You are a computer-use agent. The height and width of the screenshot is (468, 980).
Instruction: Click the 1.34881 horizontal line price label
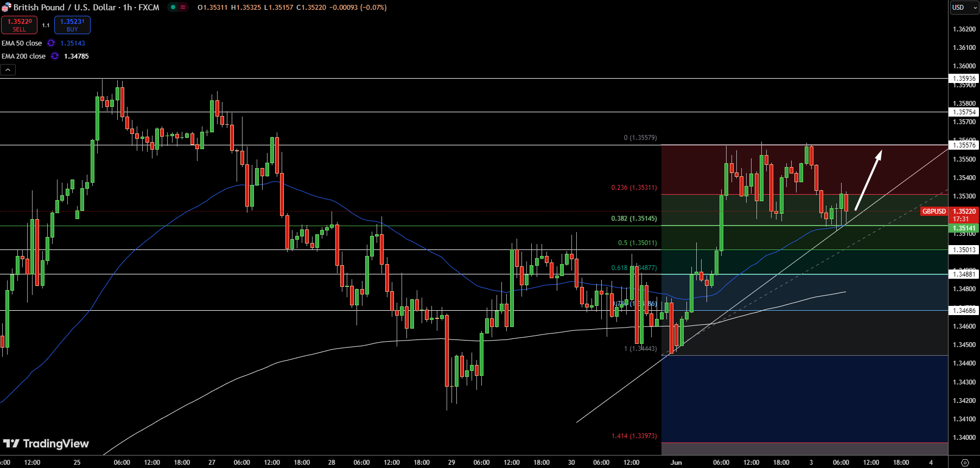(x=964, y=274)
